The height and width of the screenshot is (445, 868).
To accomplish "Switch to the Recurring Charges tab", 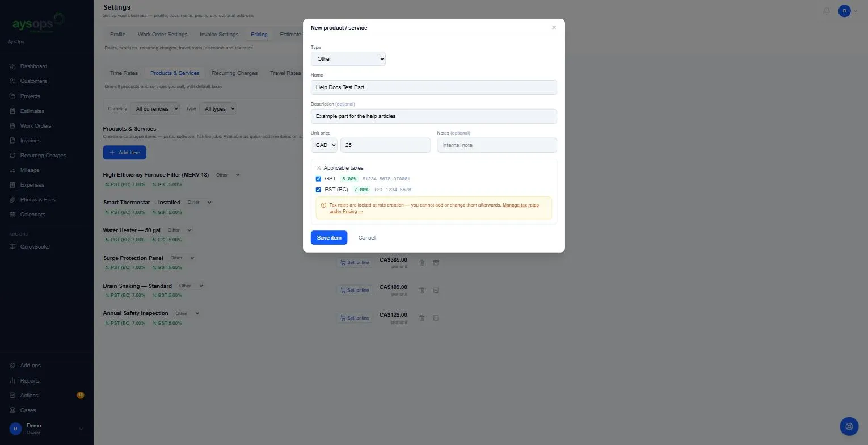I will 234,73.
